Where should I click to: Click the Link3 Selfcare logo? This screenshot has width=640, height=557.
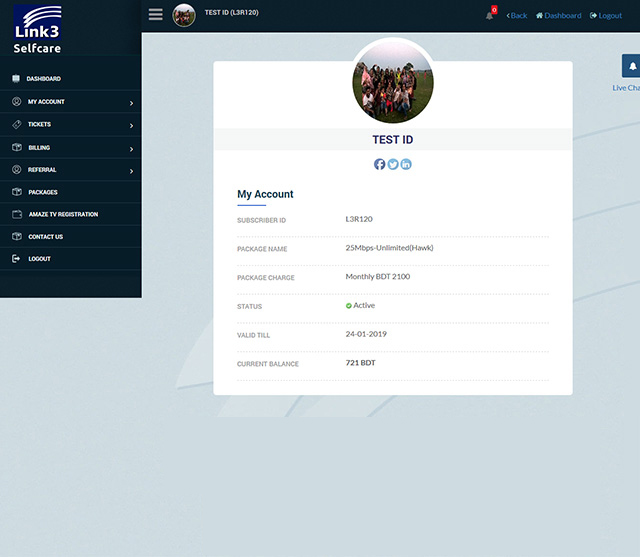[37, 28]
